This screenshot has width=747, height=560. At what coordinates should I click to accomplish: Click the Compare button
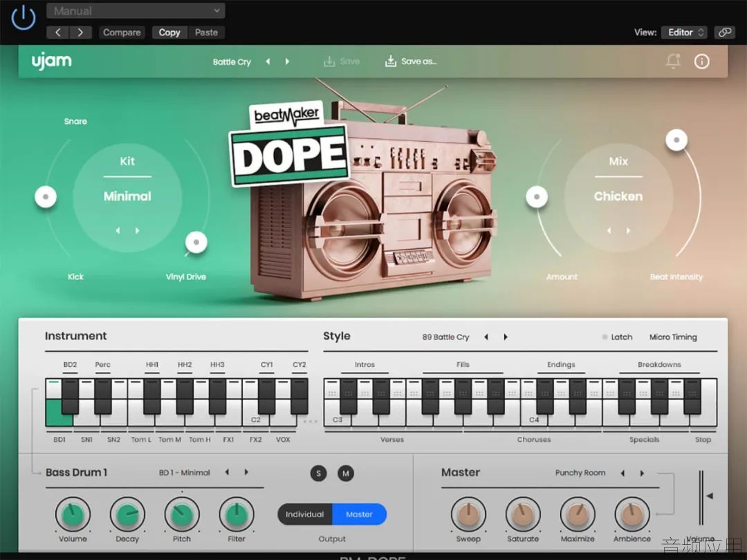point(122,32)
